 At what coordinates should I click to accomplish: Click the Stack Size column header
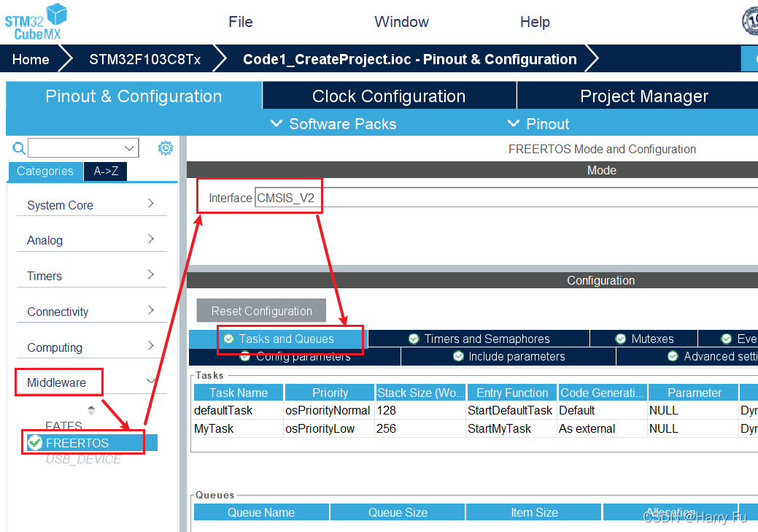click(x=420, y=393)
